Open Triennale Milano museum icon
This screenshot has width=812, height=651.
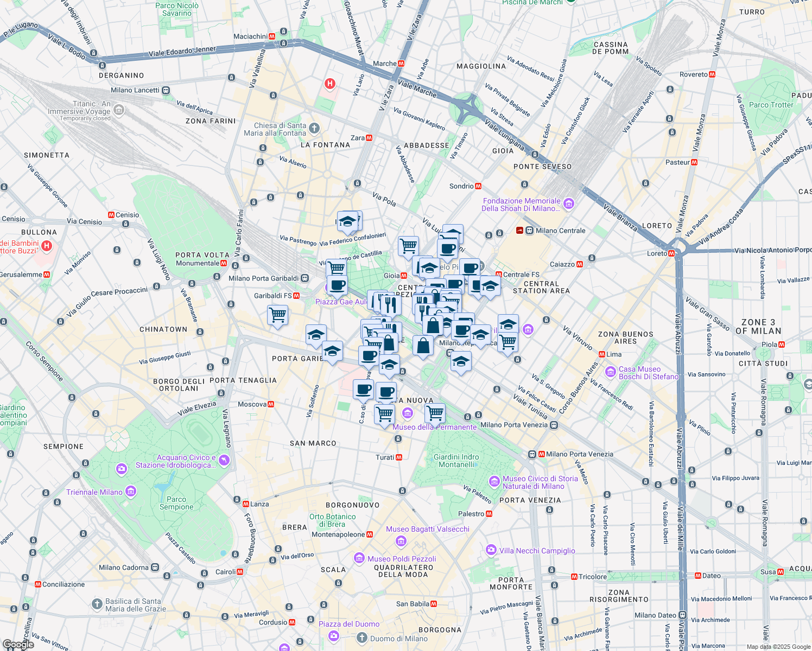click(130, 492)
